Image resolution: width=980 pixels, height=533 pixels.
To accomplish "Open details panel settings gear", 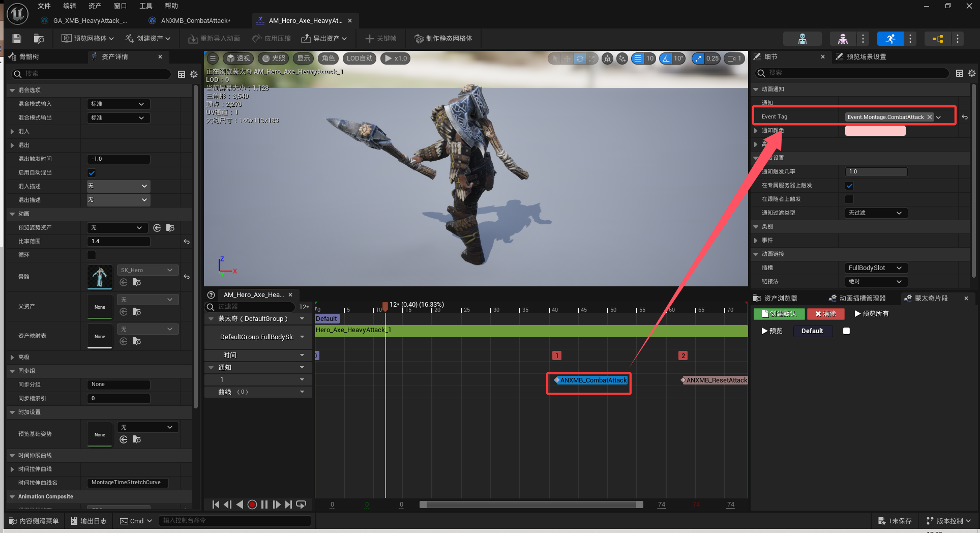I will 972,73.
